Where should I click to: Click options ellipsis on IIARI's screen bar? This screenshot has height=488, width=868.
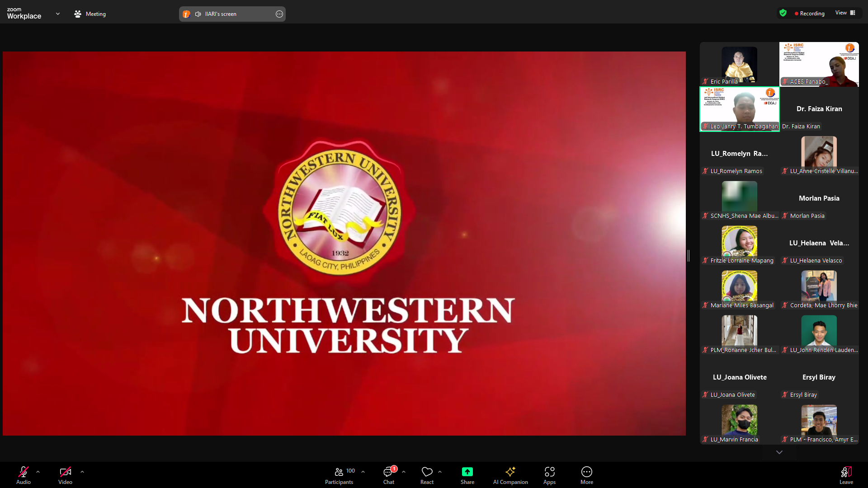[x=279, y=14]
